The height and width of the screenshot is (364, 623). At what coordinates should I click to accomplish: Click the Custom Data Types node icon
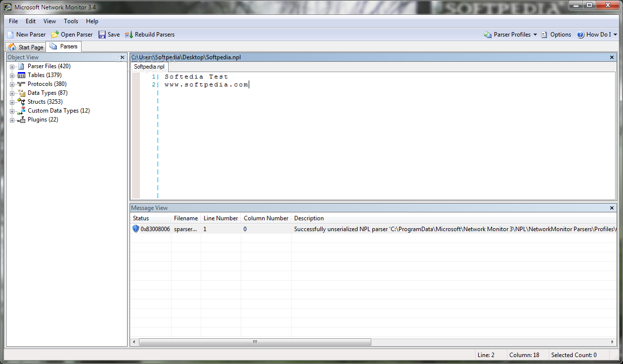21,111
